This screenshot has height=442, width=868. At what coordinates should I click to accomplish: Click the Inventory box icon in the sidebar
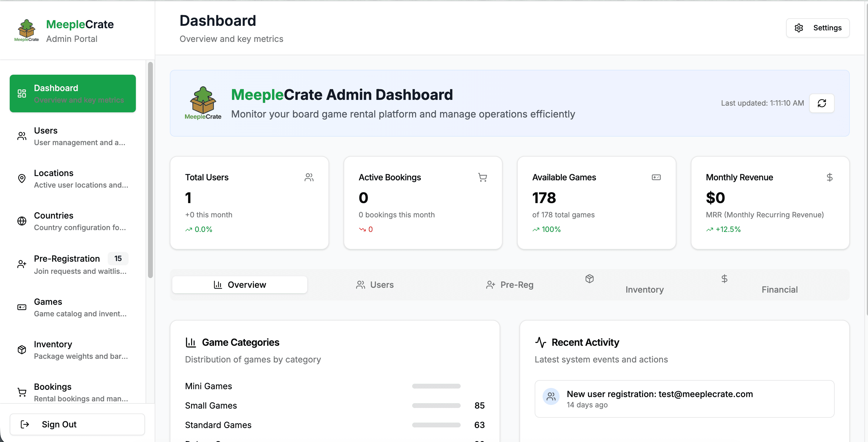(x=22, y=350)
